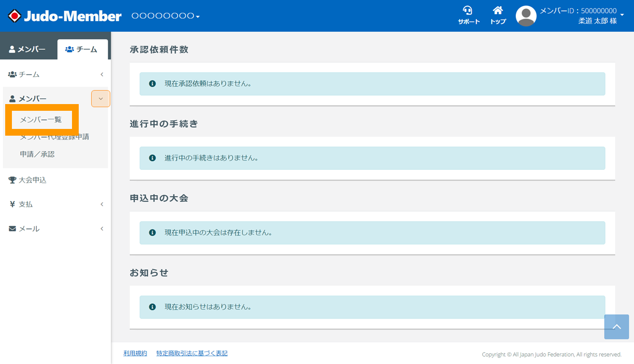Click the Judo-Member logo

65,16
